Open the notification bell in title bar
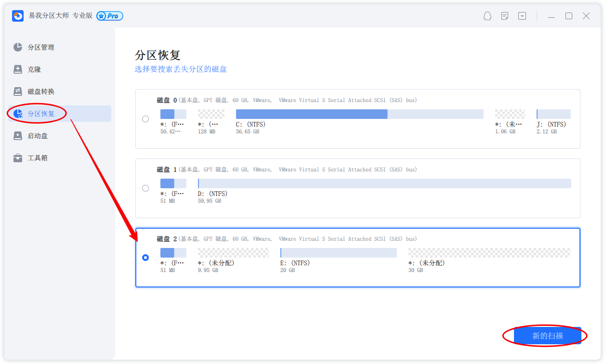Image resolution: width=605 pixels, height=364 pixels. [487, 16]
